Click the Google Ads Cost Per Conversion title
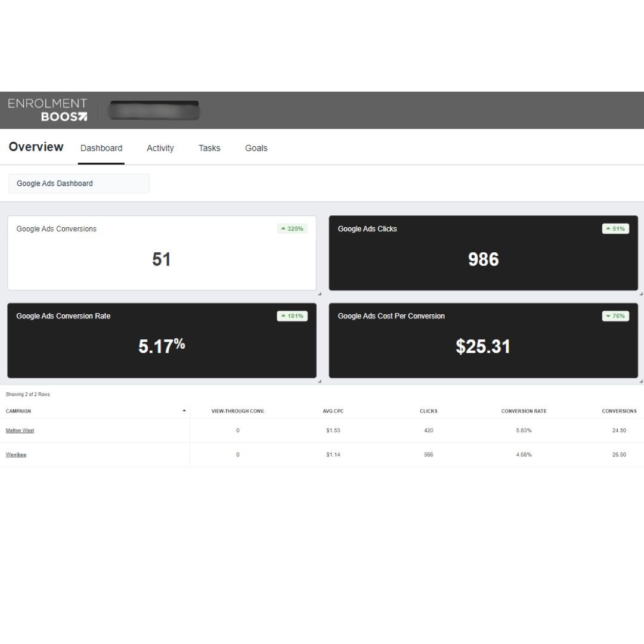644x644 pixels. tap(391, 316)
